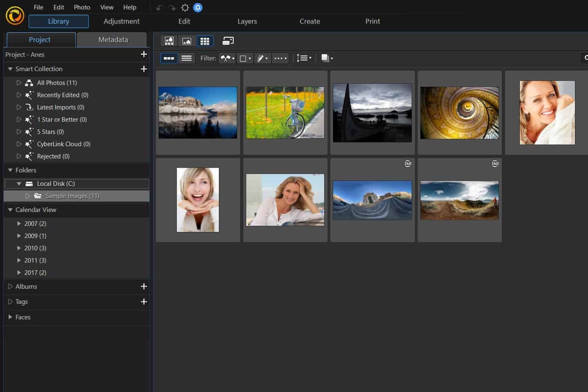Add a new Smart Collection plus icon
588x392 pixels.
pyautogui.click(x=144, y=69)
